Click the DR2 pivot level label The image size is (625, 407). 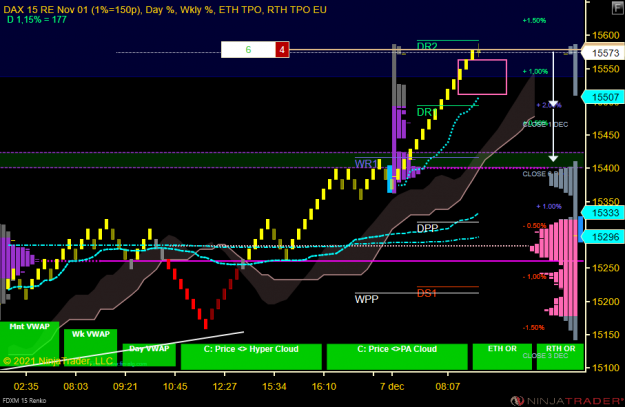coord(427,46)
